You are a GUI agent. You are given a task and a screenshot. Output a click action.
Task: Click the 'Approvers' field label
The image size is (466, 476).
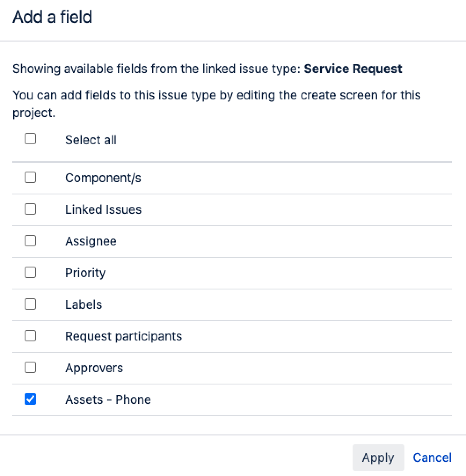click(94, 368)
